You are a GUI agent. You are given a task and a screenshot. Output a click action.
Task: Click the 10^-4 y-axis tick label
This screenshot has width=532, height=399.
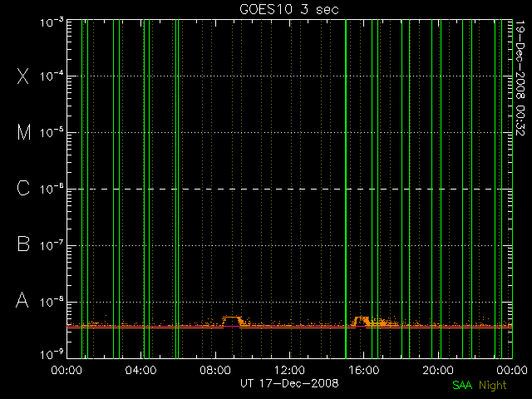click(52, 76)
